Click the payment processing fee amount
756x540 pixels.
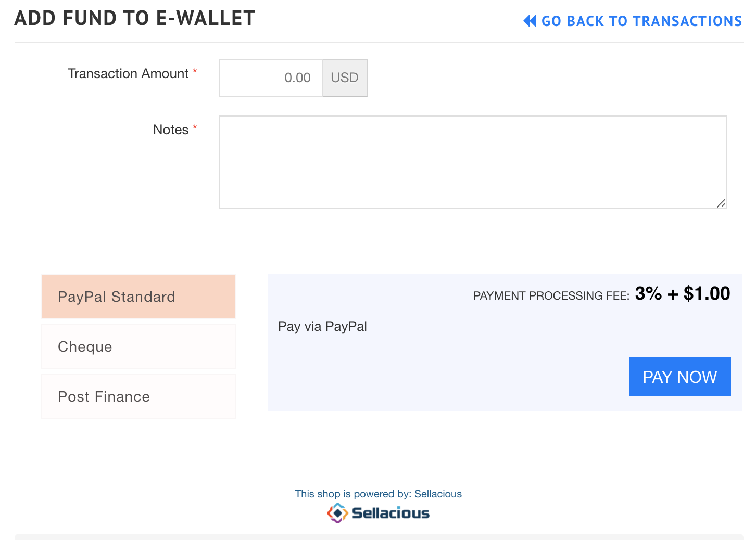click(683, 293)
